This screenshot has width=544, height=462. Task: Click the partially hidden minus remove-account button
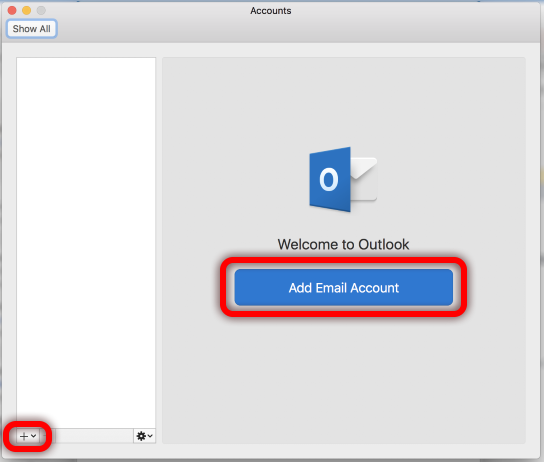pos(46,436)
